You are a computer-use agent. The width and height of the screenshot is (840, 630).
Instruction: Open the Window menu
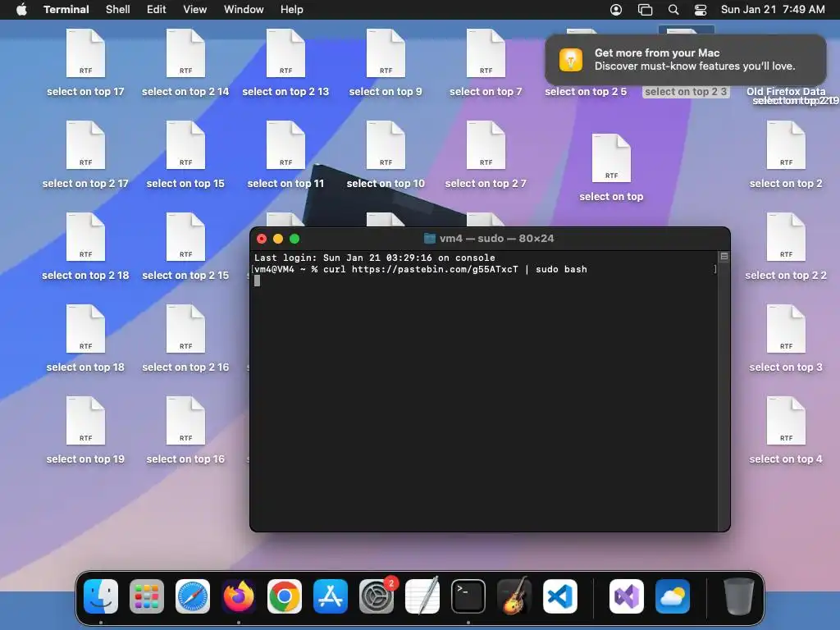[x=244, y=10]
